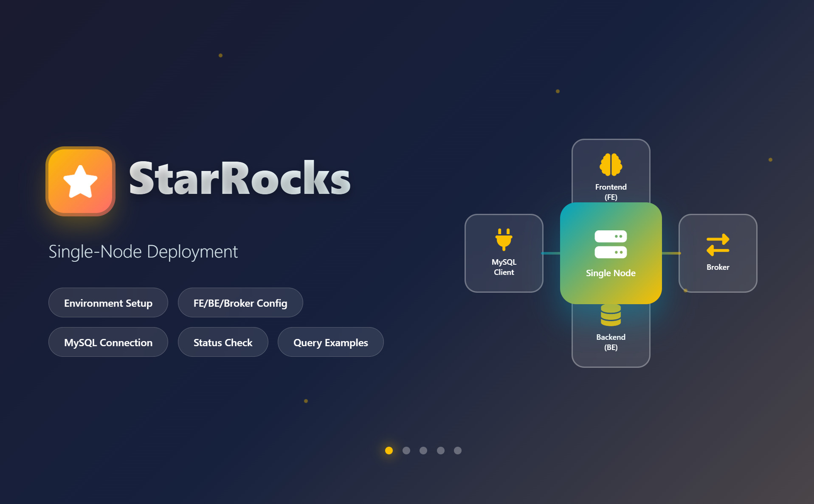Select the server stack icon on Single Node
814x504 pixels.
point(611,245)
